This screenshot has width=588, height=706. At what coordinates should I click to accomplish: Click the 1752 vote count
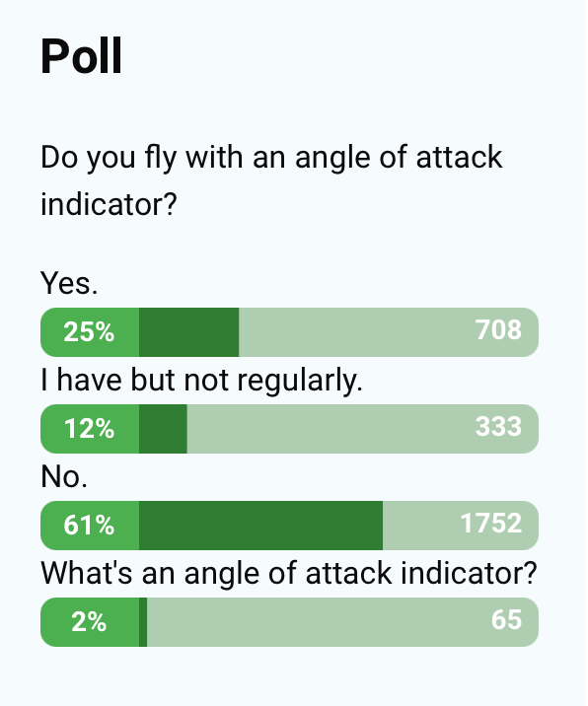(x=490, y=523)
